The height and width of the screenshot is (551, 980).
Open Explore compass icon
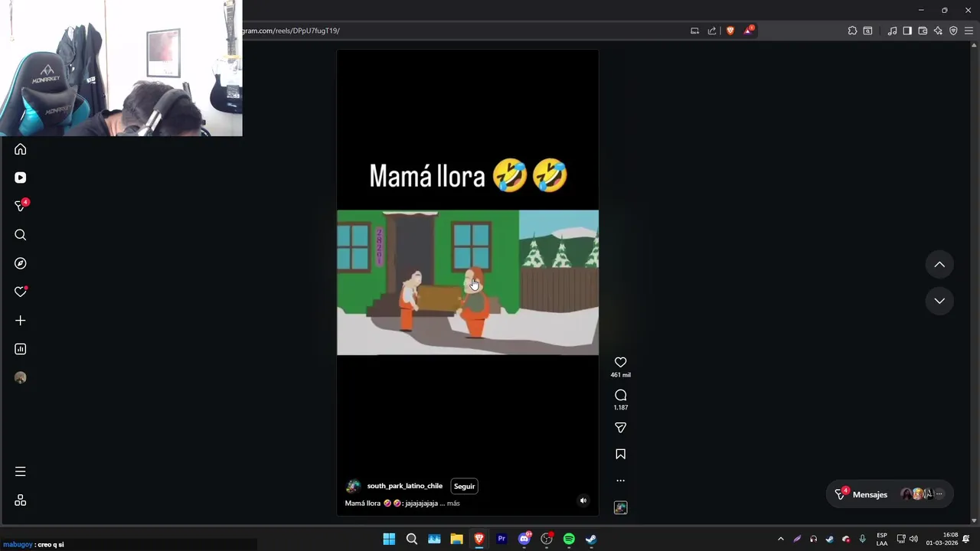pos(21,263)
